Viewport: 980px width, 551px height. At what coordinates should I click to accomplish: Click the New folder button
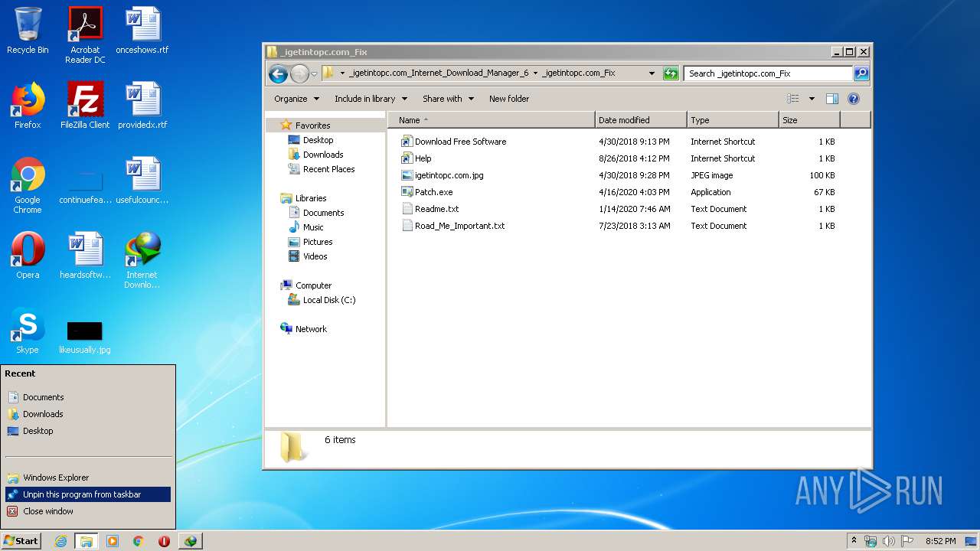click(x=509, y=99)
